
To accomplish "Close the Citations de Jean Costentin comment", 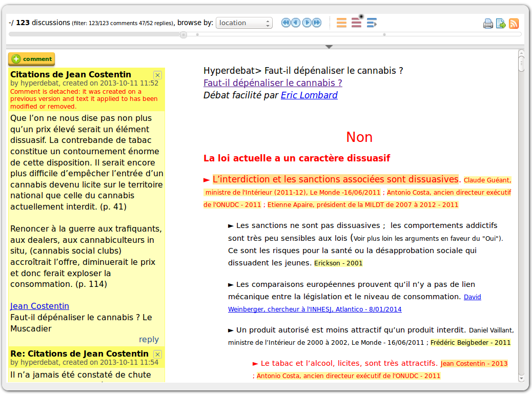I will 157,75.
